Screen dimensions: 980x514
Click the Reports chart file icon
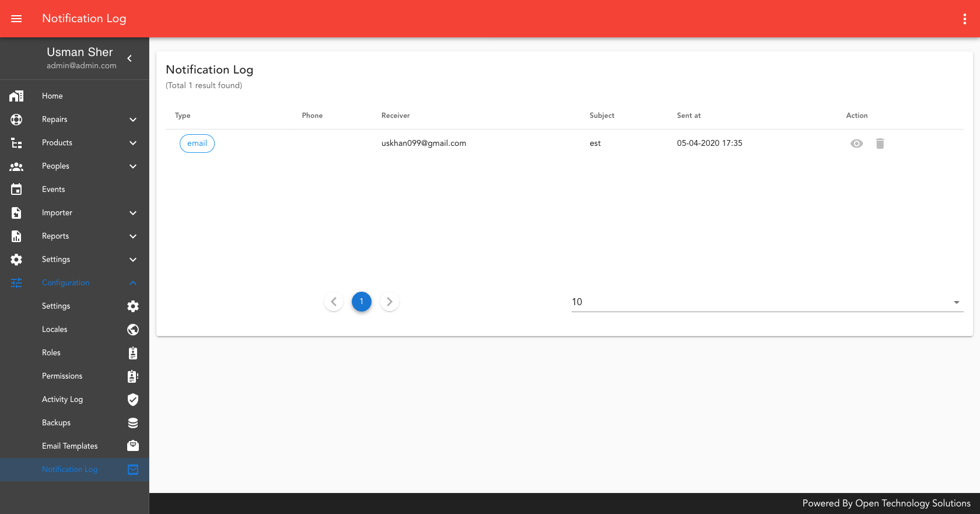pos(16,236)
